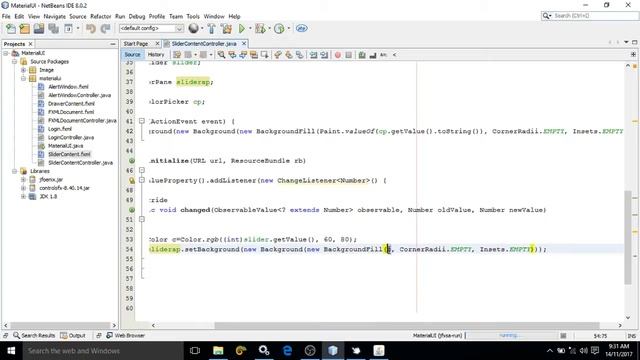This screenshot has width=640, height=360.
Task: Click the red Start Macro Recording icon
Action: [338, 55]
